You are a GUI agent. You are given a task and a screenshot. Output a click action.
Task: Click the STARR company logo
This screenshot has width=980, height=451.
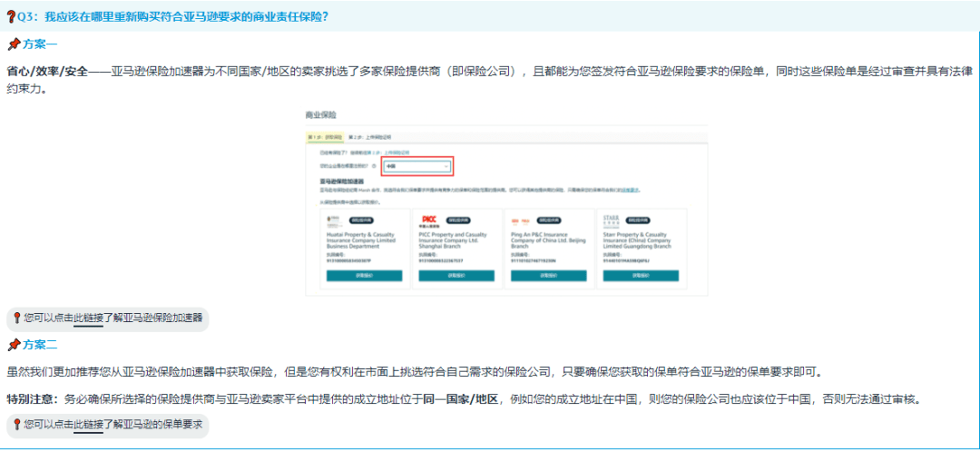tap(612, 221)
